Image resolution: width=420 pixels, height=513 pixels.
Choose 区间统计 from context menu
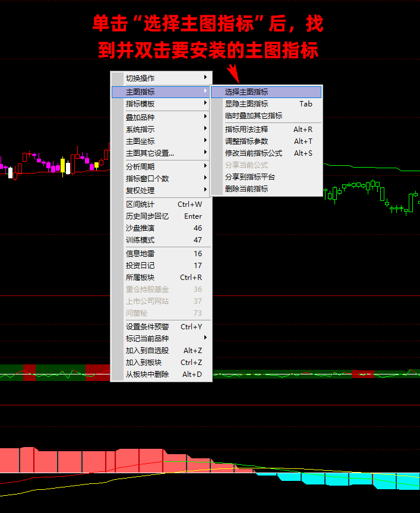[162, 204]
